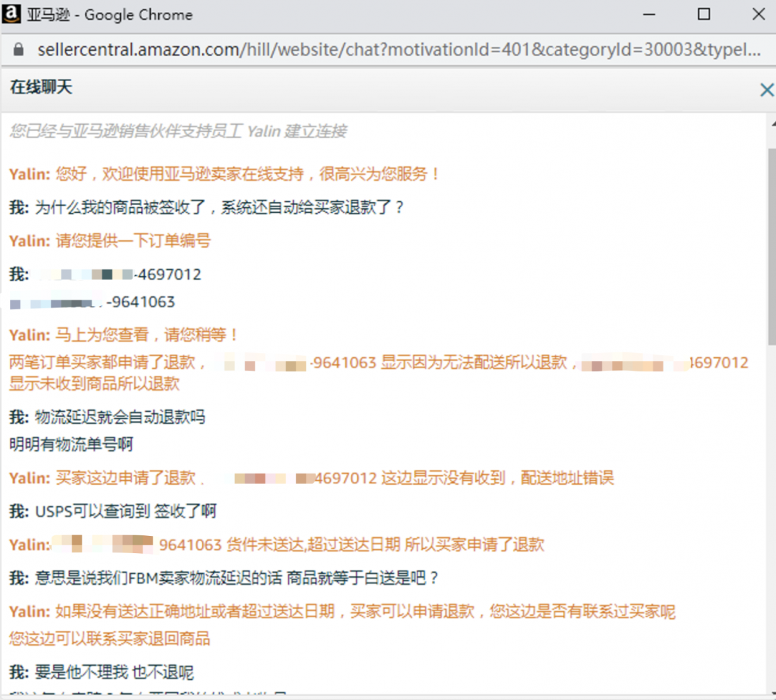The height and width of the screenshot is (700, 776).
Task: Click Yalin's message 如果没有送达正确地址或者超过送达日期
Action: click(x=342, y=611)
